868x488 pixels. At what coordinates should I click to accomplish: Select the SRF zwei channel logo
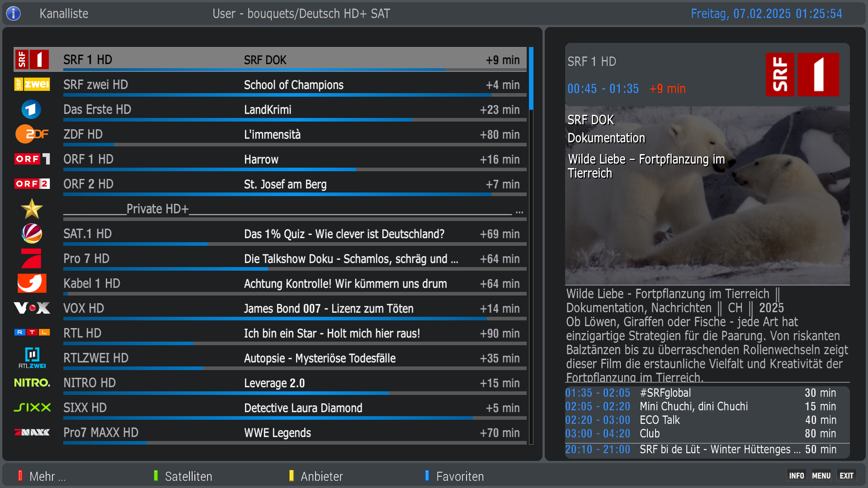point(32,84)
